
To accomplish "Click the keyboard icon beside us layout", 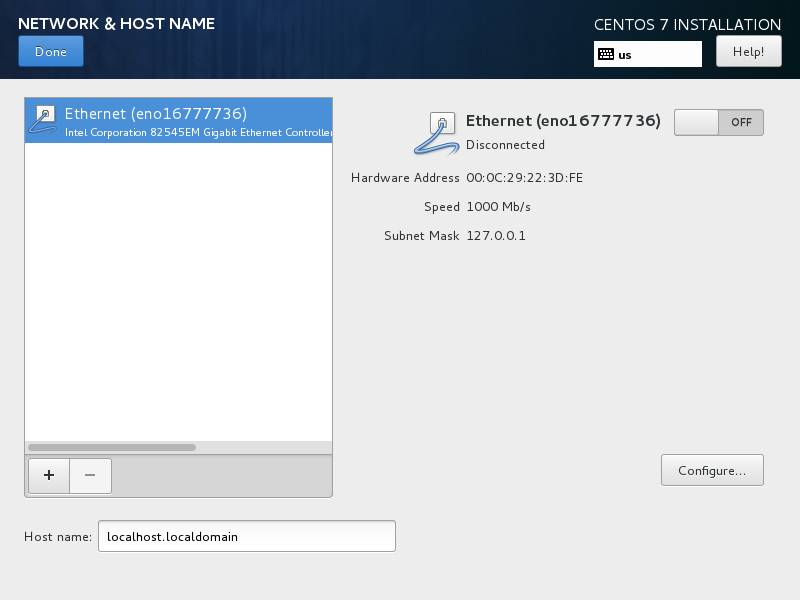I will point(606,54).
